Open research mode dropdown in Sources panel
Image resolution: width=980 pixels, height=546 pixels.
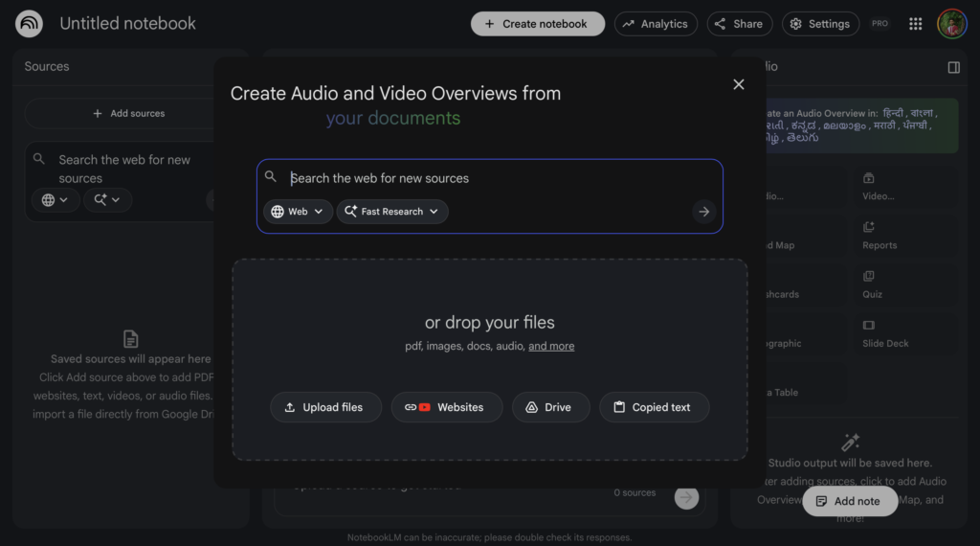(x=107, y=200)
